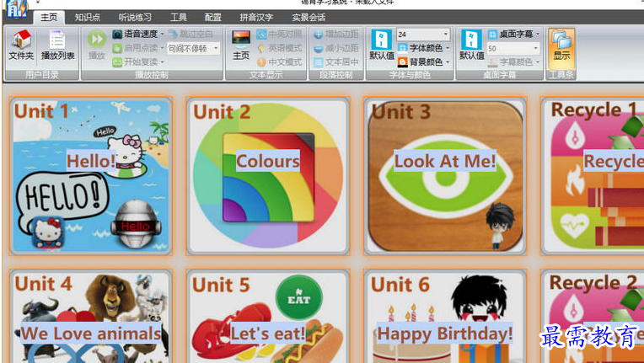Viewport: 644px width, 363px height.
Task: Open the Unit 1 Hello! card
Action: pyautogui.click(x=91, y=176)
